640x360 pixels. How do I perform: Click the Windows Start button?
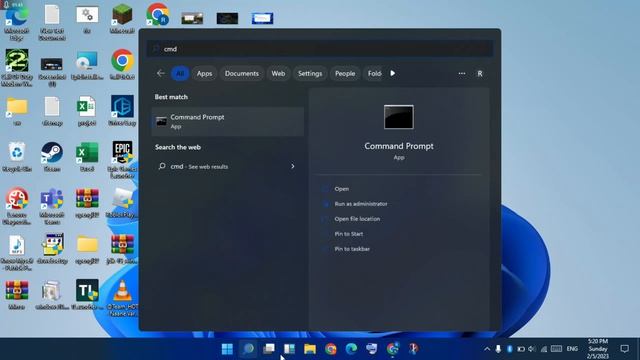227,349
